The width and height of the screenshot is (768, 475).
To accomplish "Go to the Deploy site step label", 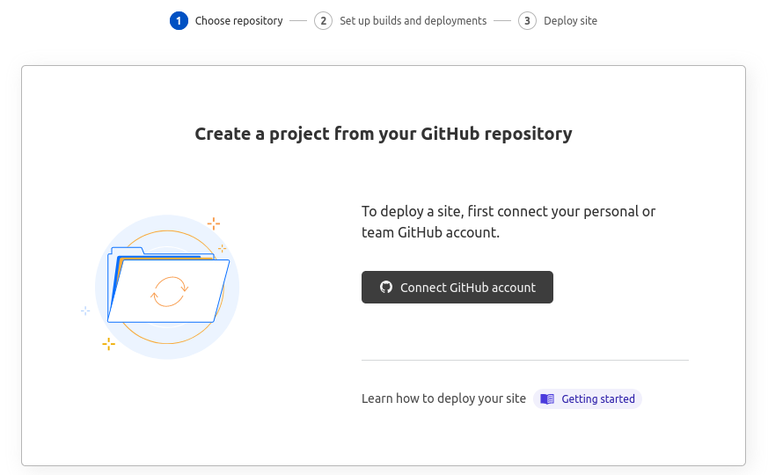I will click(x=570, y=20).
